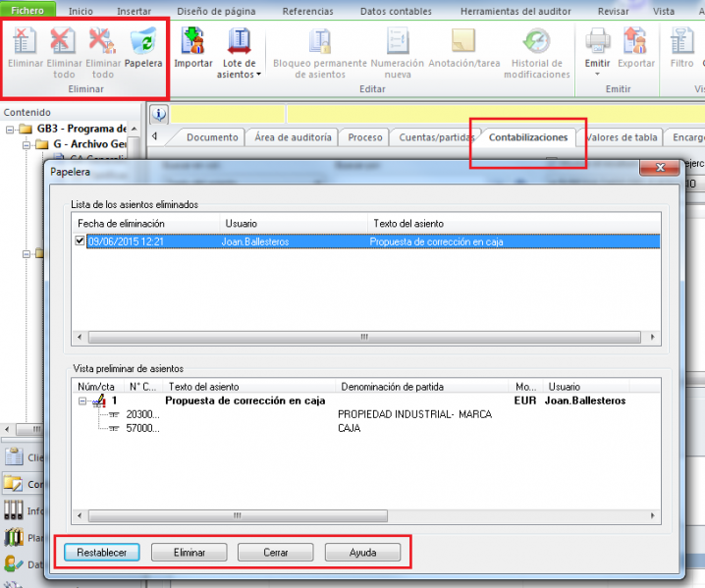Open the Datos contables ribbon tab
This screenshot has width=705, height=588.
(x=396, y=11)
